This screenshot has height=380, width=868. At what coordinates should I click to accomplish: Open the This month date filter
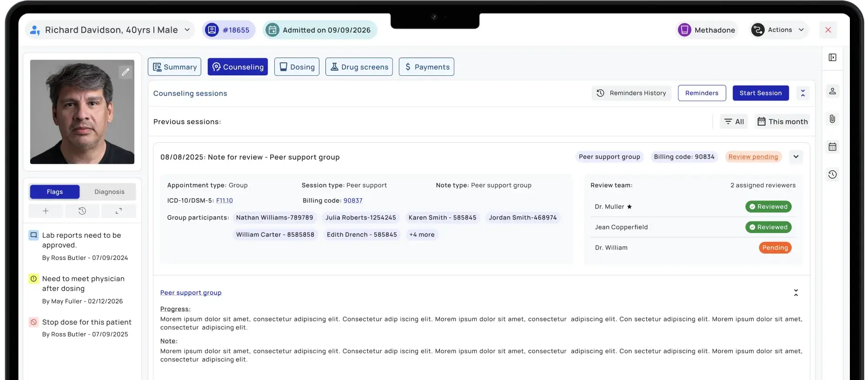(x=782, y=121)
